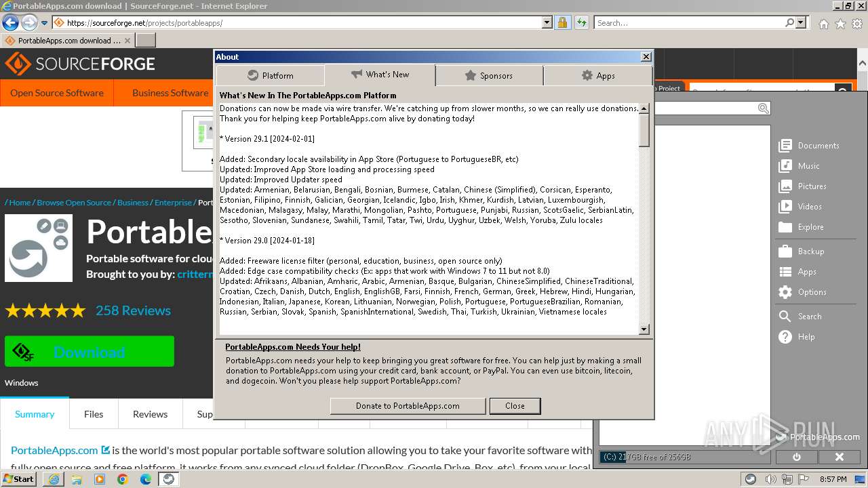This screenshot has width=868, height=488.
Task: Open the favorites star icon
Action: pos(840,23)
